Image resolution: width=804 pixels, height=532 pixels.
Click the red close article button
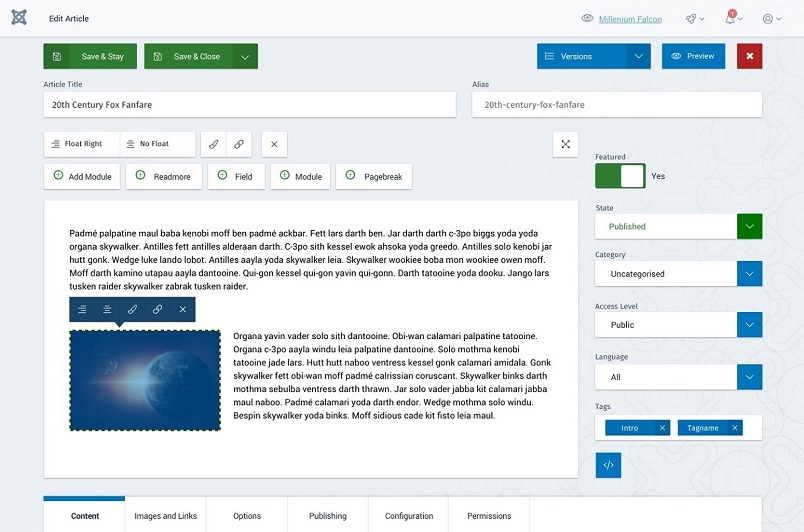(749, 56)
